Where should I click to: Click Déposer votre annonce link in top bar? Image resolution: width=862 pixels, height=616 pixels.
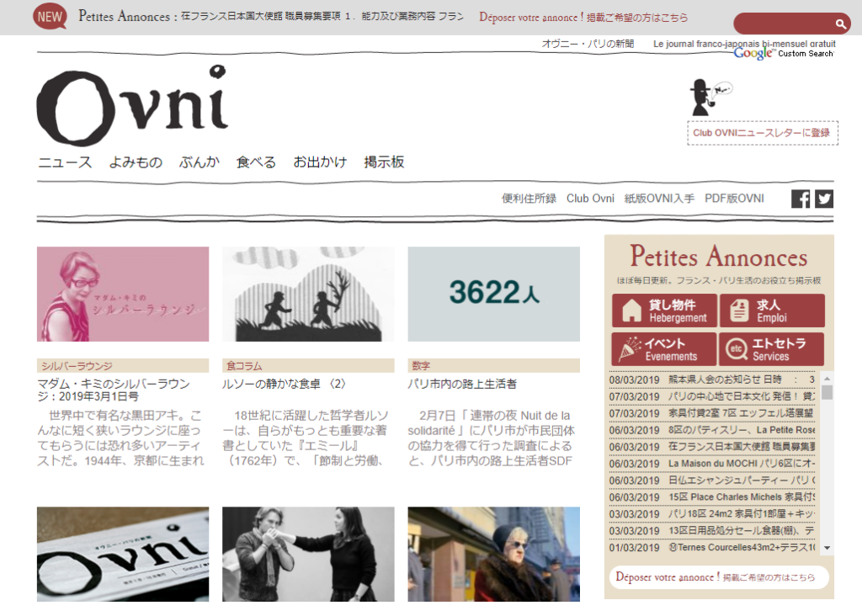[583, 17]
